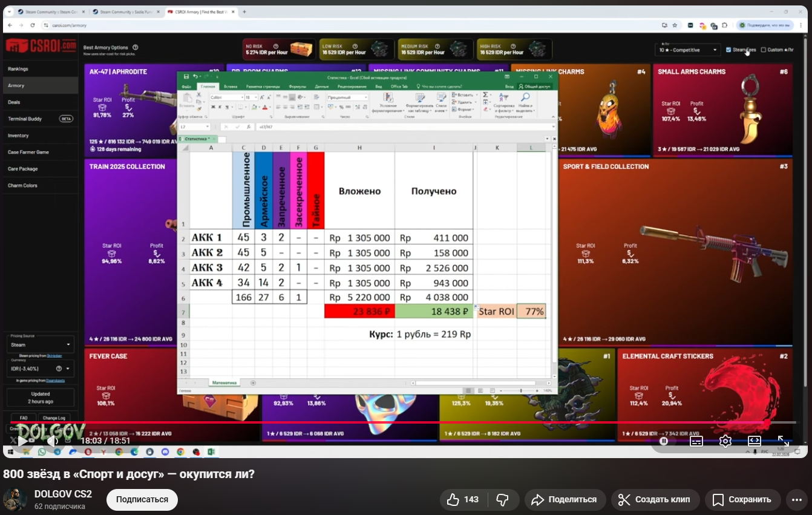This screenshot has height=515, width=812.
Task: Toggle bold Ж formatting in Excel
Action: pos(213,107)
